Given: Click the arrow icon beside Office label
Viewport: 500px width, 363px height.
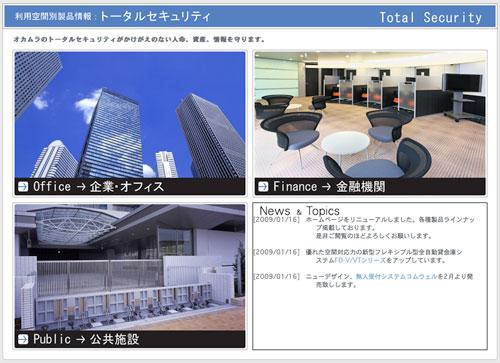Looking at the screenshot, I should coord(23,186).
